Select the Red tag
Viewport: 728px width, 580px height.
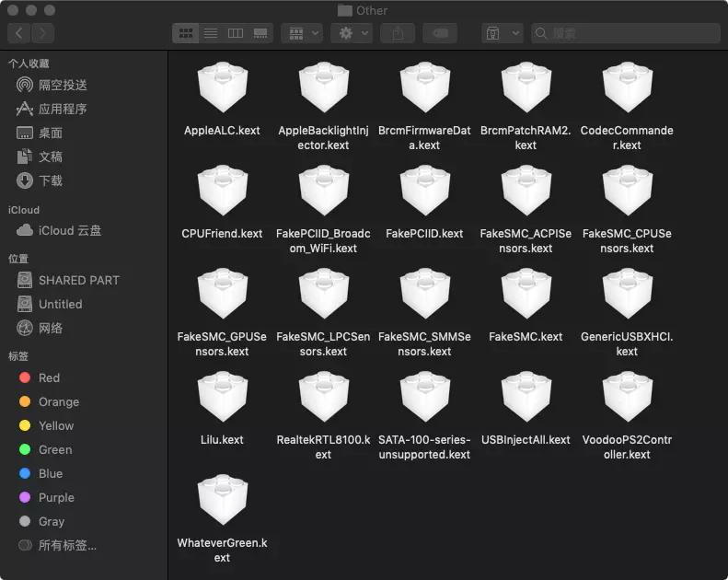(x=40, y=377)
